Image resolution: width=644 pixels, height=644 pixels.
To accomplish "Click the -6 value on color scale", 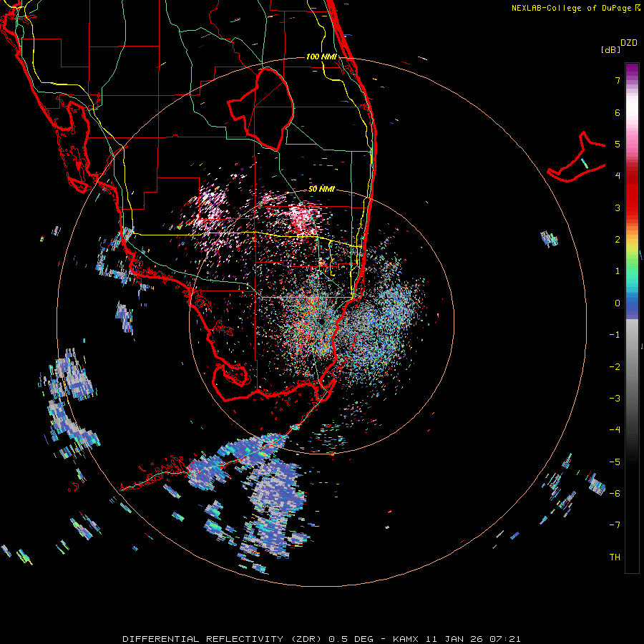I will pyautogui.click(x=615, y=494).
